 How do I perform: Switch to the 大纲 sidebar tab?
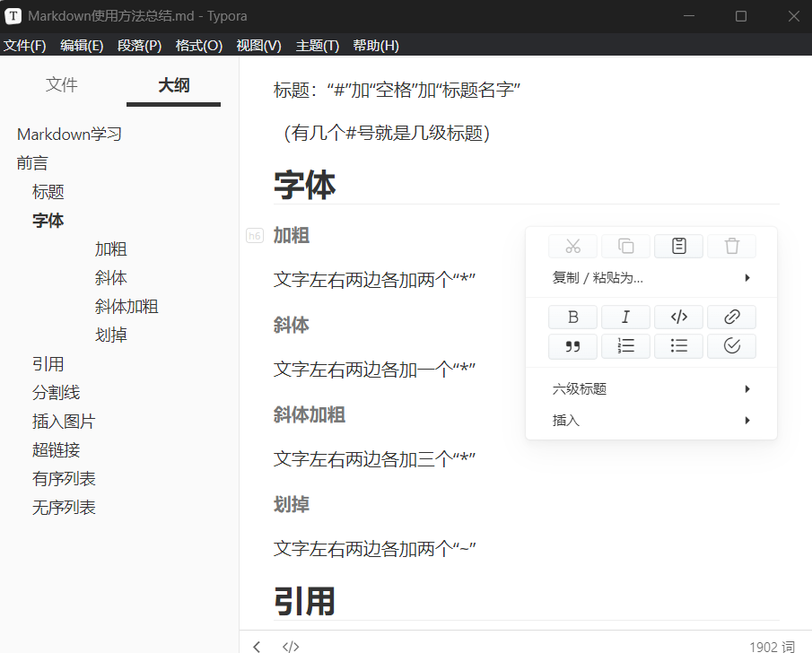(x=173, y=85)
